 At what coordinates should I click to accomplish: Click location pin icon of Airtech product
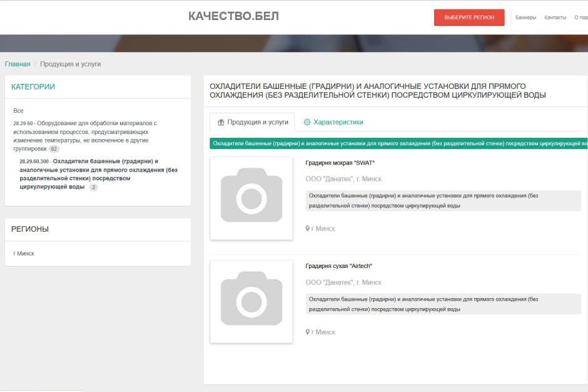pos(308,332)
